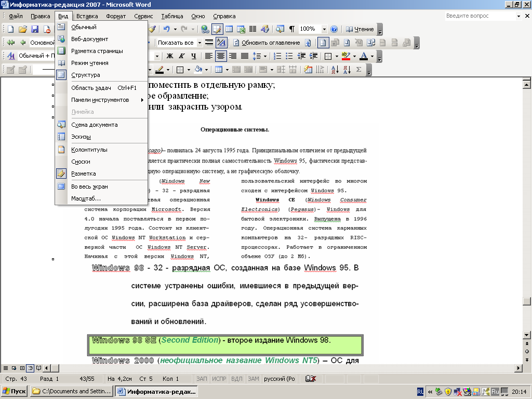Open the zoom 100% dropdown
Image resolution: width=532 pixels, height=399 pixels.
coord(324,29)
